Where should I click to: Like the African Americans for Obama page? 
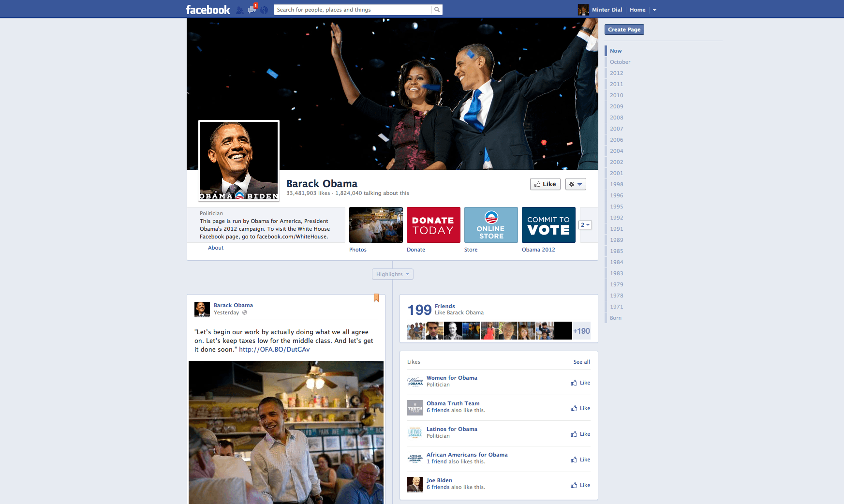tap(580, 460)
